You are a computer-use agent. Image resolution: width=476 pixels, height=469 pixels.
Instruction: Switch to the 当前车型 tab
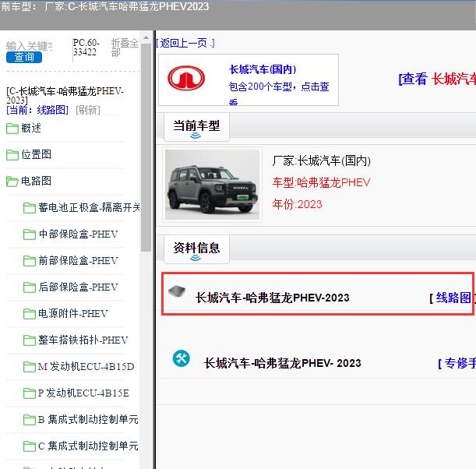(196, 127)
